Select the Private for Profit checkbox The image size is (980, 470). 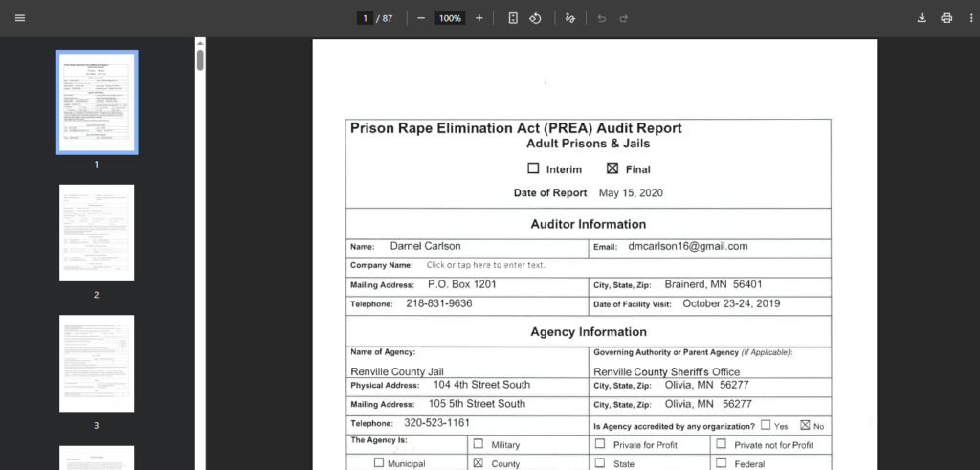pos(600,444)
